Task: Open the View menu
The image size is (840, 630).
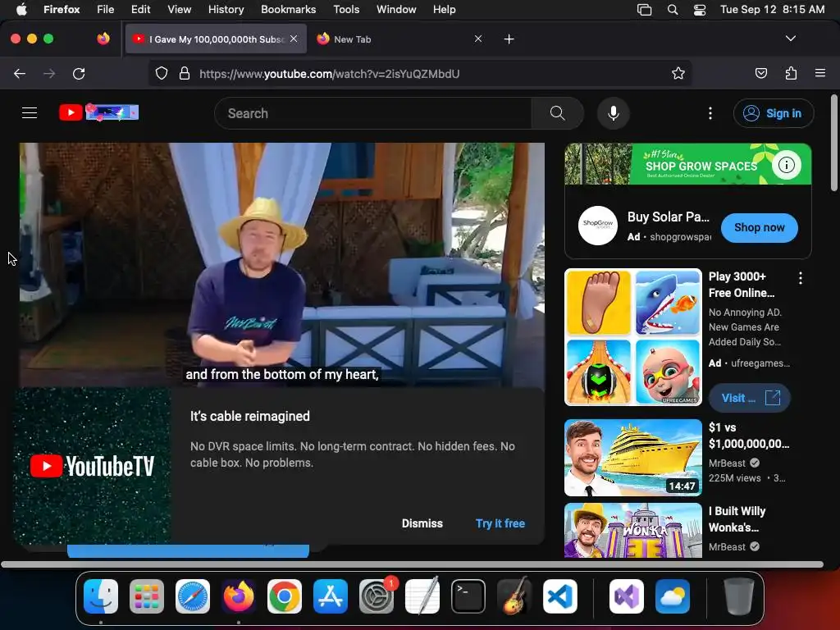Action: (x=179, y=9)
